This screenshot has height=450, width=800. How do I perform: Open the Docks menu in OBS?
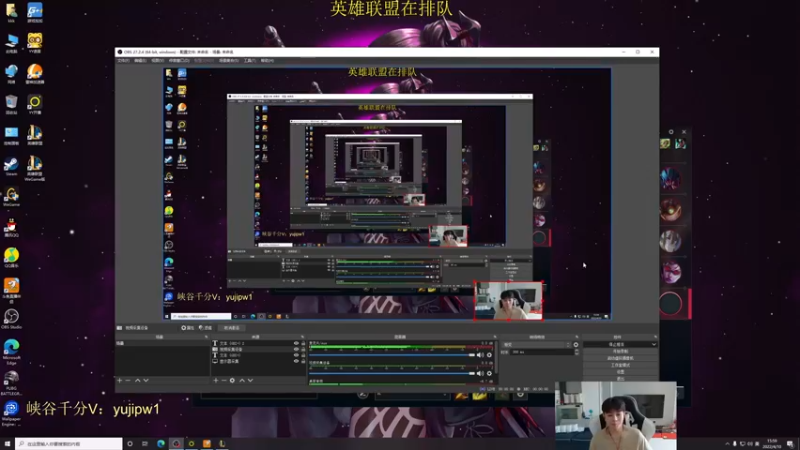pos(179,60)
